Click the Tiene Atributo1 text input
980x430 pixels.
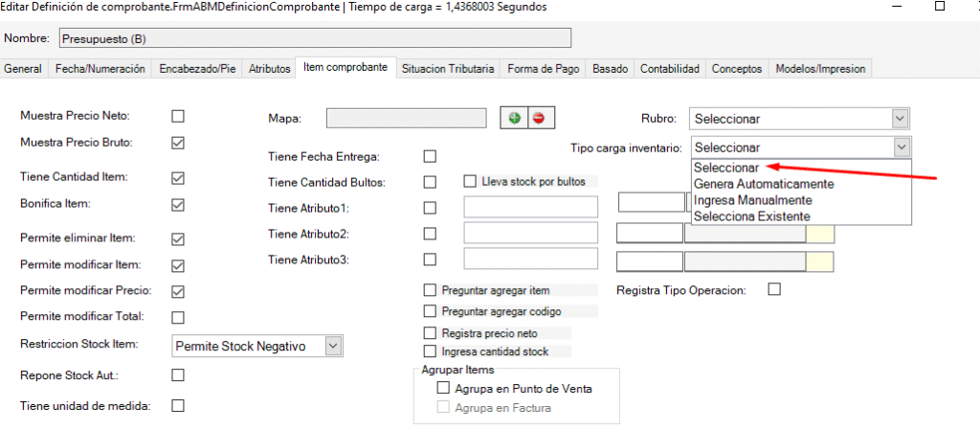point(530,207)
